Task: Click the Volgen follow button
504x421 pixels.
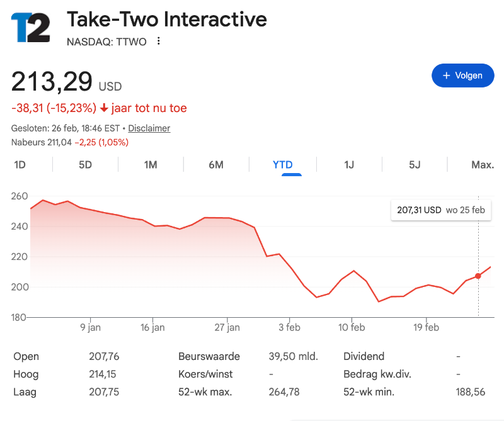Action: click(462, 76)
